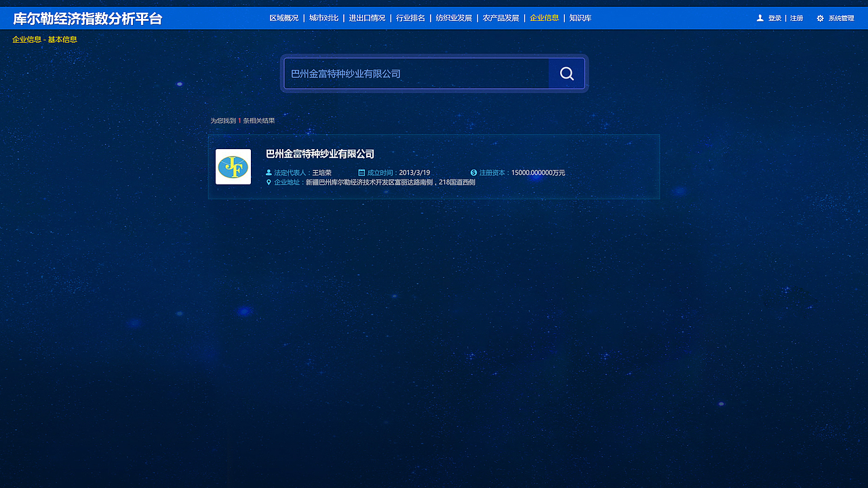The width and height of the screenshot is (868, 488).
Task: Open the 纺织业发展 menu
Action: [454, 18]
